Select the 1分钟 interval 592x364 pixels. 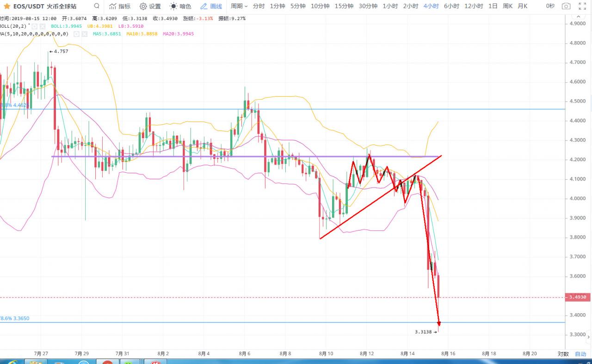coord(277,6)
